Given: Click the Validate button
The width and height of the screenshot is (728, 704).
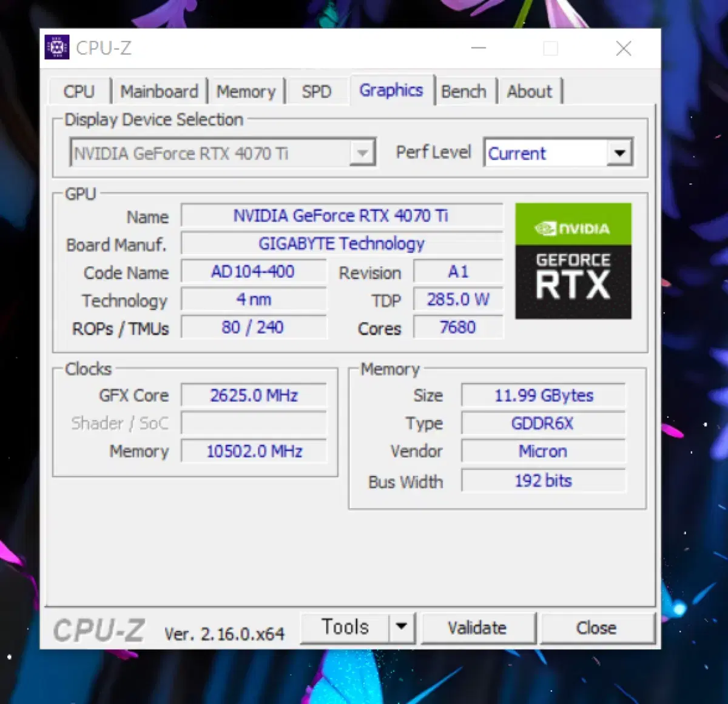Looking at the screenshot, I should point(477,628).
